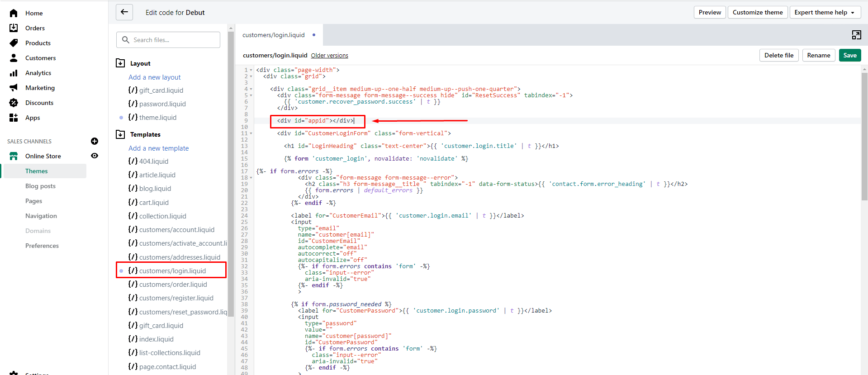Expand code editor to fullscreen icon
Screen dimensions: 868x375
coord(856,35)
